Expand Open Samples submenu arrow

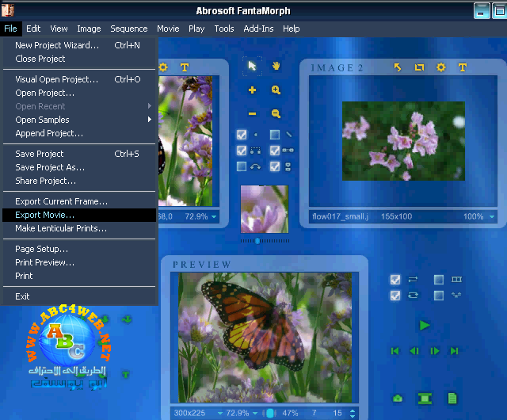(150, 120)
